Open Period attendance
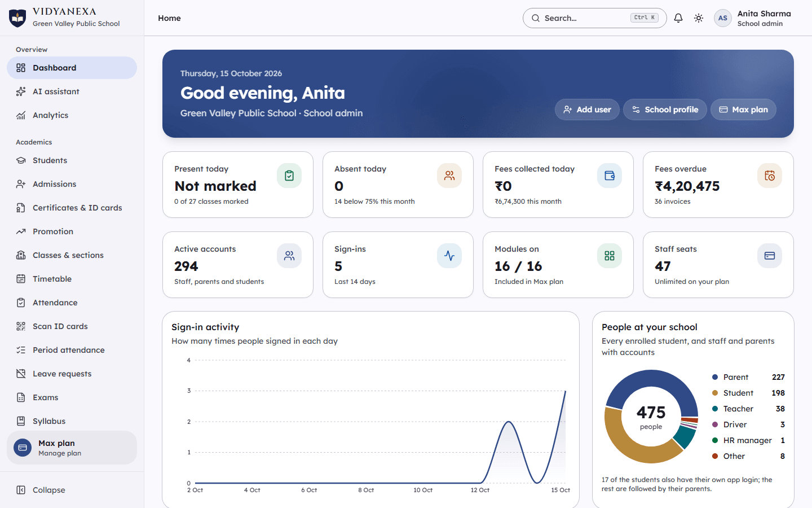Viewport: 812px width, 508px height. [72, 350]
